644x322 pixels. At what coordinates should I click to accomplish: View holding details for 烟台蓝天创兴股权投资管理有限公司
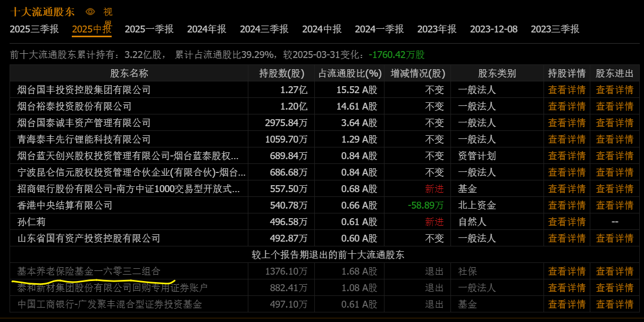tap(567, 156)
